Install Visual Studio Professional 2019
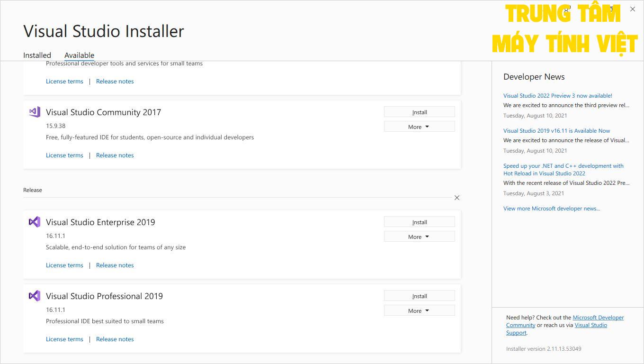This screenshot has width=644, height=364. pos(419,295)
